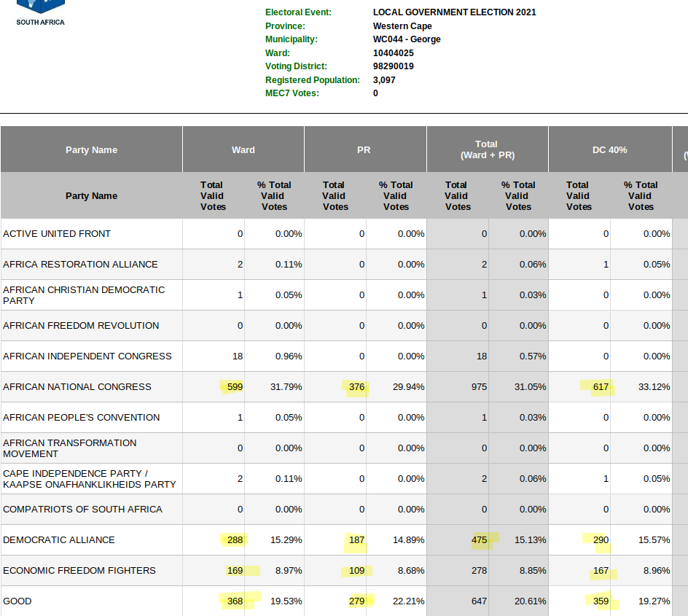The width and height of the screenshot is (688, 616).
Task: Click Democratic Alliance highlighted total 475
Action: coord(479,540)
